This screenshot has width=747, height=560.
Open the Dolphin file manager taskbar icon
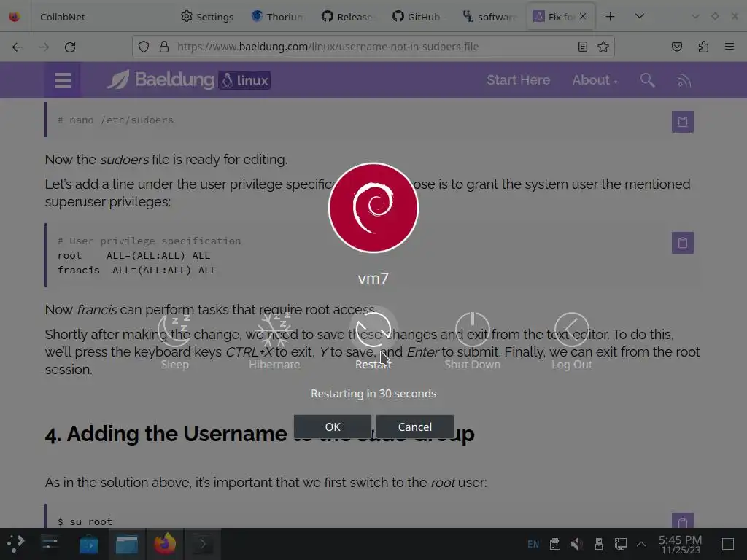[x=127, y=544]
